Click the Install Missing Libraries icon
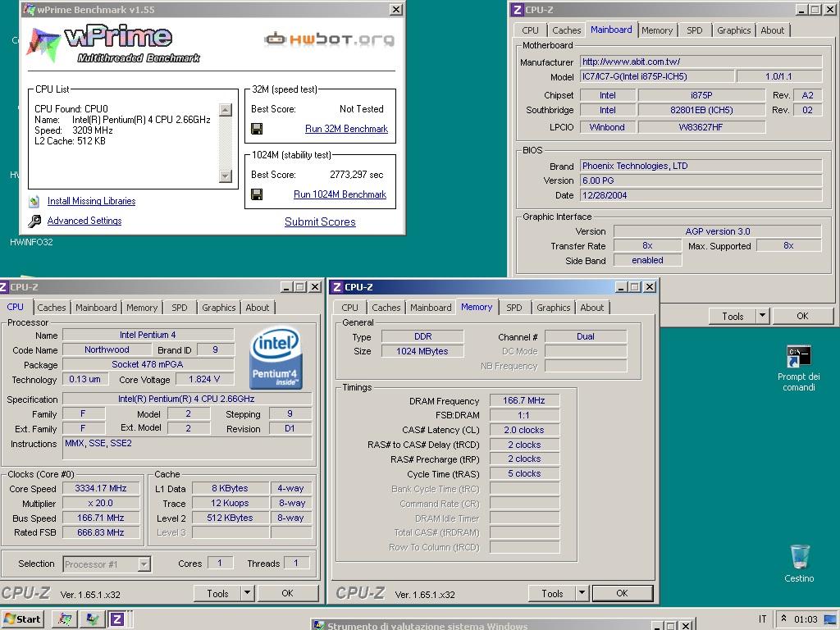Image resolution: width=840 pixels, height=630 pixels. pos(34,202)
